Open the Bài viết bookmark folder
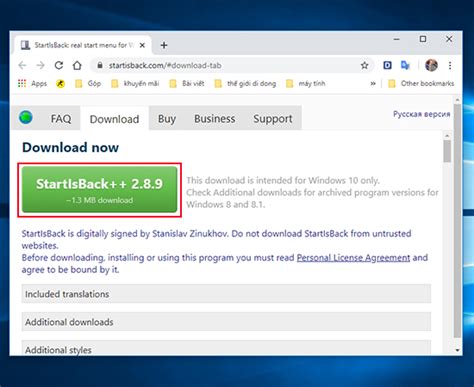Viewport: 474px width, 387px height. pyautogui.click(x=187, y=83)
